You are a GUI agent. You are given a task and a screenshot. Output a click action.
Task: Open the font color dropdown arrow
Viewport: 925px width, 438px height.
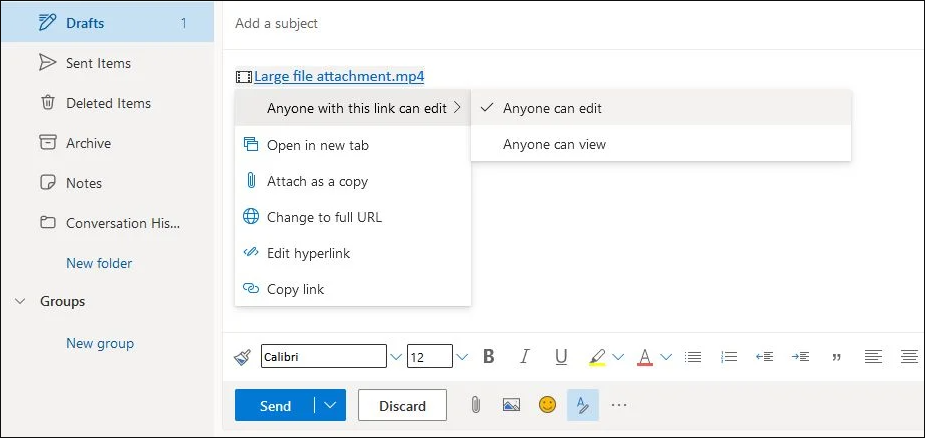pos(666,357)
